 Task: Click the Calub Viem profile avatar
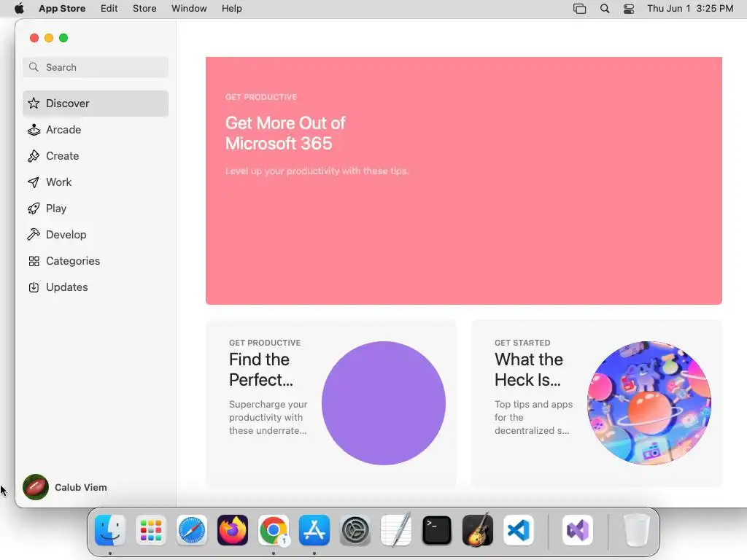[36, 487]
